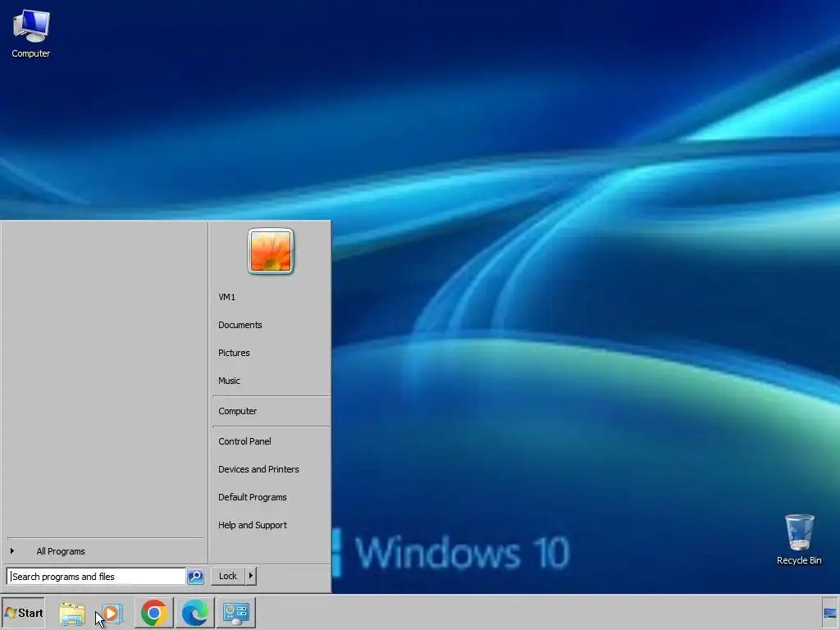Viewport: 840px width, 630px height.
Task: Click the search magnifier icon
Action: click(x=195, y=577)
